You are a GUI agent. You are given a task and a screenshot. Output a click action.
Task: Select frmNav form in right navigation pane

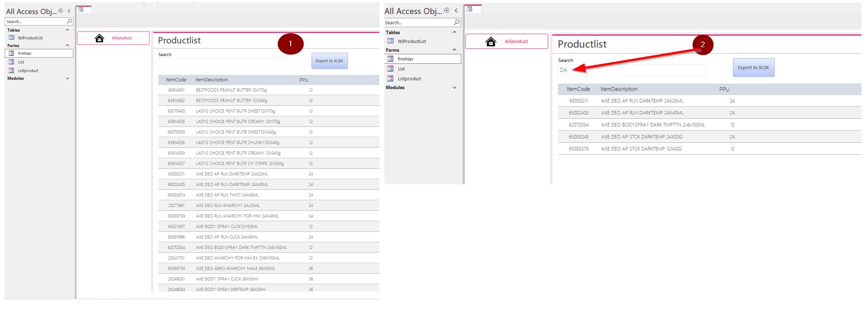pos(423,59)
